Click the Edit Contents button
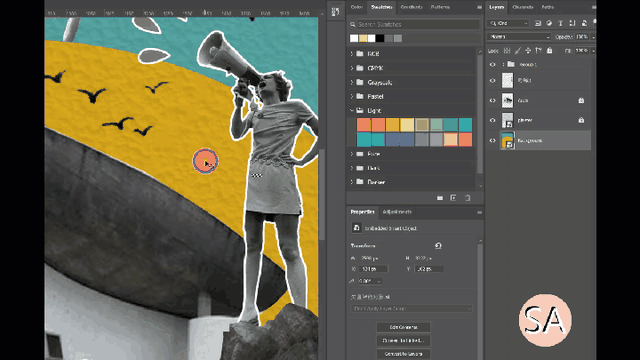Image resolution: width=640 pixels, height=360 pixels. pos(403,327)
